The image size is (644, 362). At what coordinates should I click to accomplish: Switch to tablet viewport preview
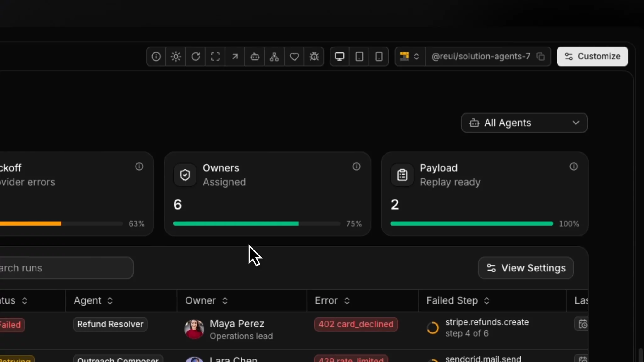point(359,57)
